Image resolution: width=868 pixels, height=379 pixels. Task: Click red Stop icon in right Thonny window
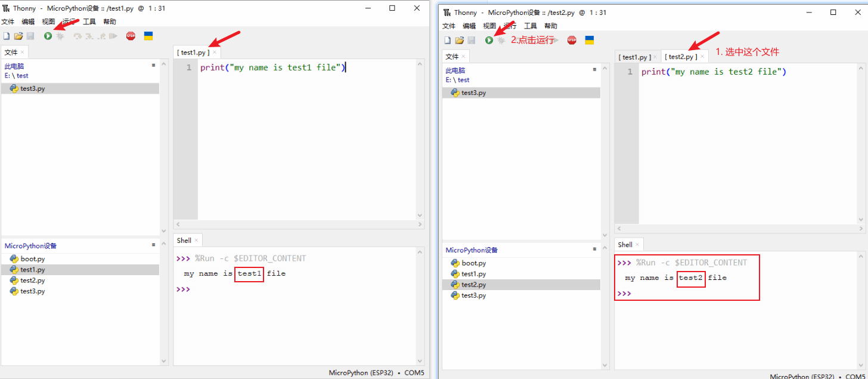click(x=572, y=40)
